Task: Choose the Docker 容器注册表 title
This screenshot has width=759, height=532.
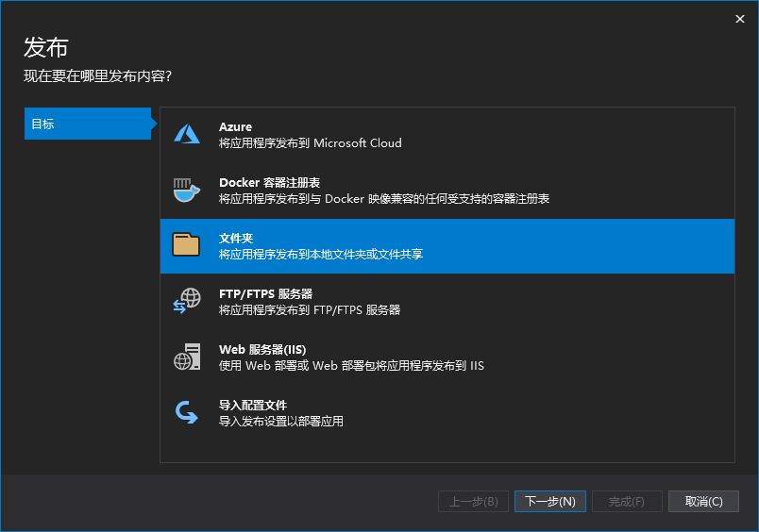Action: click(270, 182)
